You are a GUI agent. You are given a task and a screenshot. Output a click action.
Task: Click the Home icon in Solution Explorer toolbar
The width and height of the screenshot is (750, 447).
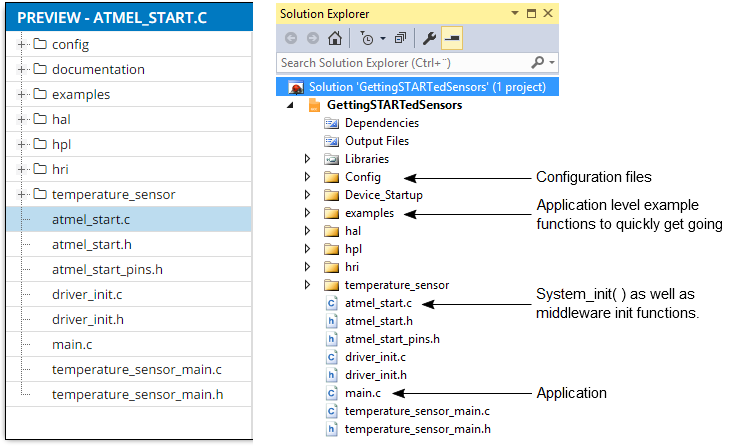click(x=335, y=38)
